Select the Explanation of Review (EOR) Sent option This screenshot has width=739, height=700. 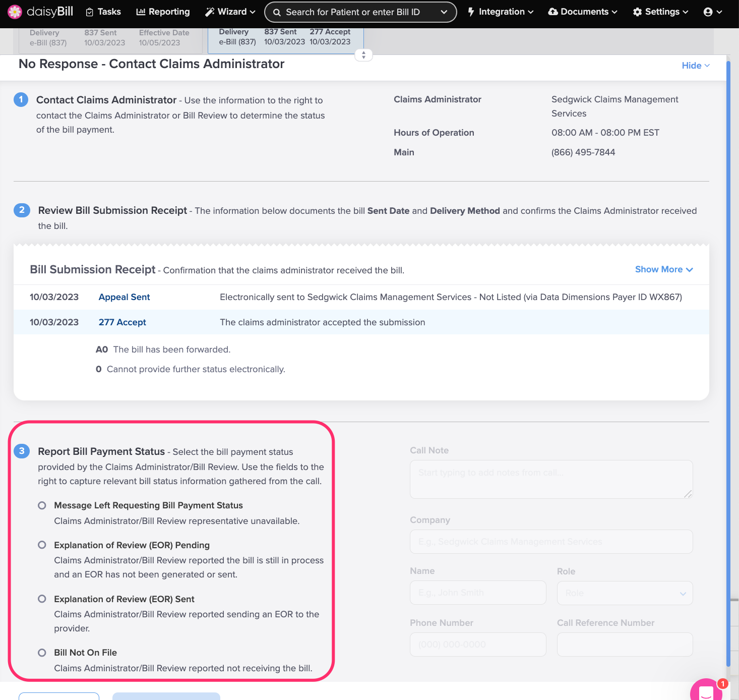tap(42, 599)
